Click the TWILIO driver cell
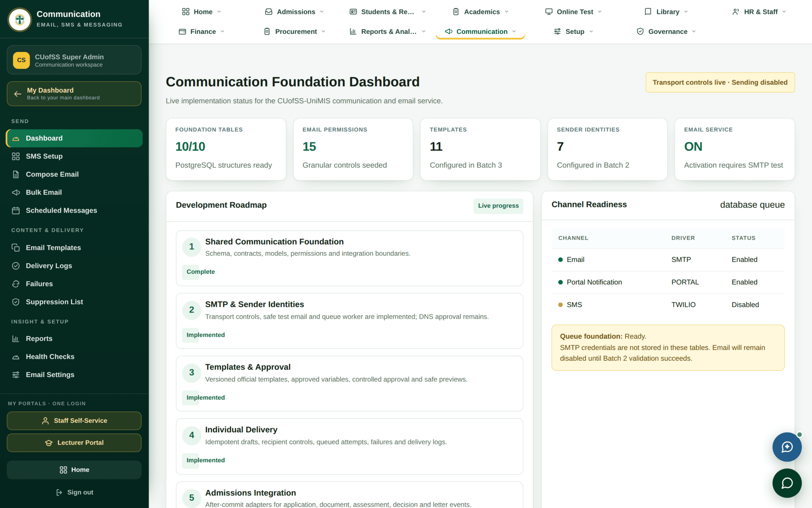Image resolution: width=812 pixels, height=508 pixels. 683,305
